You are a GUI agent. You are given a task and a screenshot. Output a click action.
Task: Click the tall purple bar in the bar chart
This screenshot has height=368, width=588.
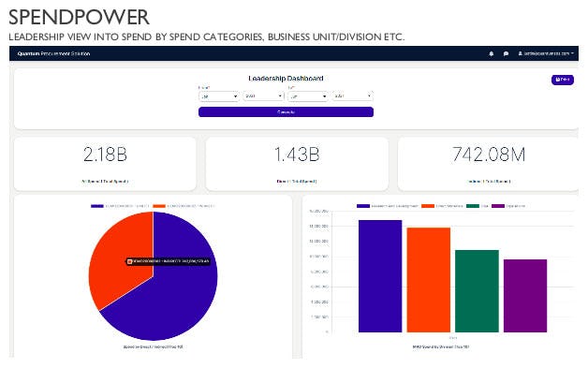[x=380, y=276]
